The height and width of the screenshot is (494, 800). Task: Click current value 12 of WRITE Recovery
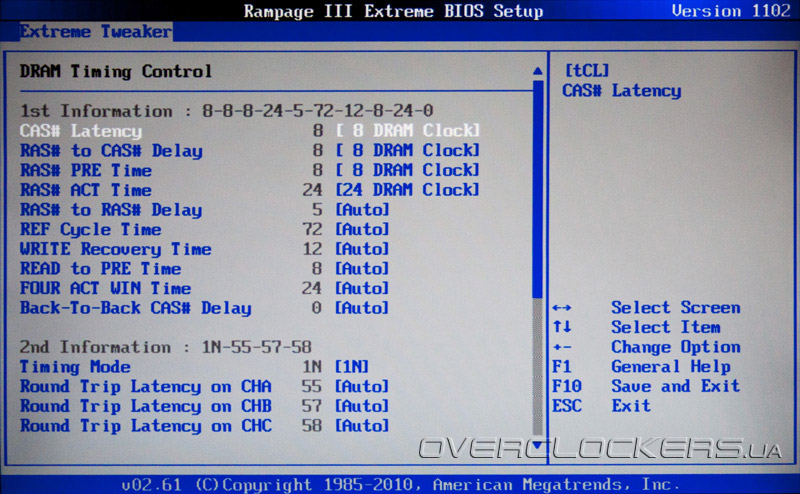click(x=312, y=249)
